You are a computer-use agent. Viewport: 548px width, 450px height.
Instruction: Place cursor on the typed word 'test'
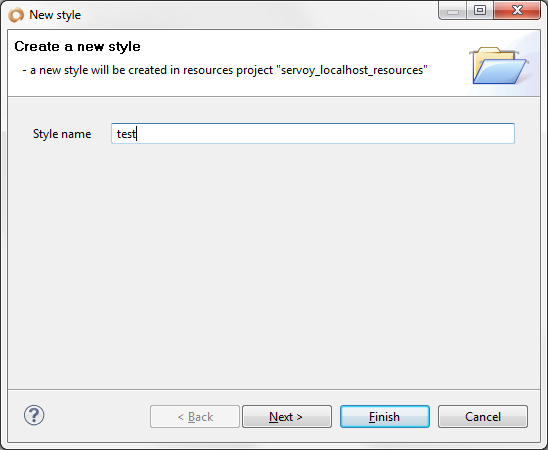[126, 134]
